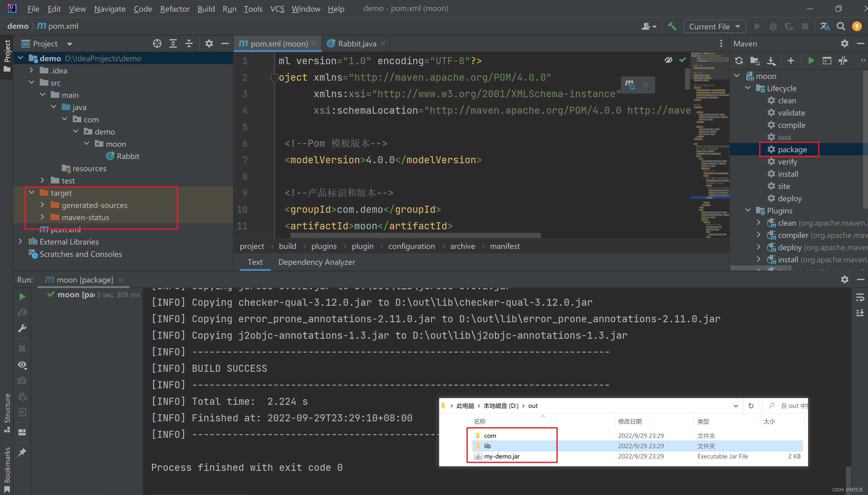Open the VCS menu
Viewport: 868px width, 495px height.
[x=277, y=9]
